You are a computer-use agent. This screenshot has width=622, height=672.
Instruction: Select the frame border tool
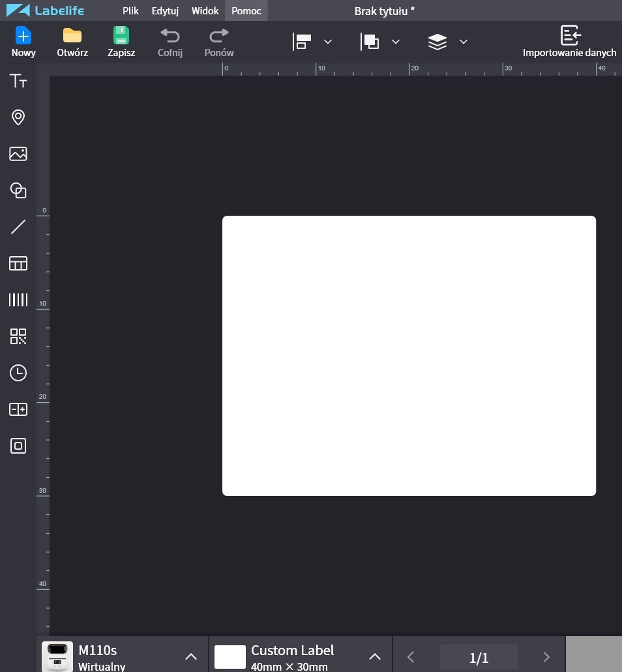pyautogui.click(x=18, y=446)
